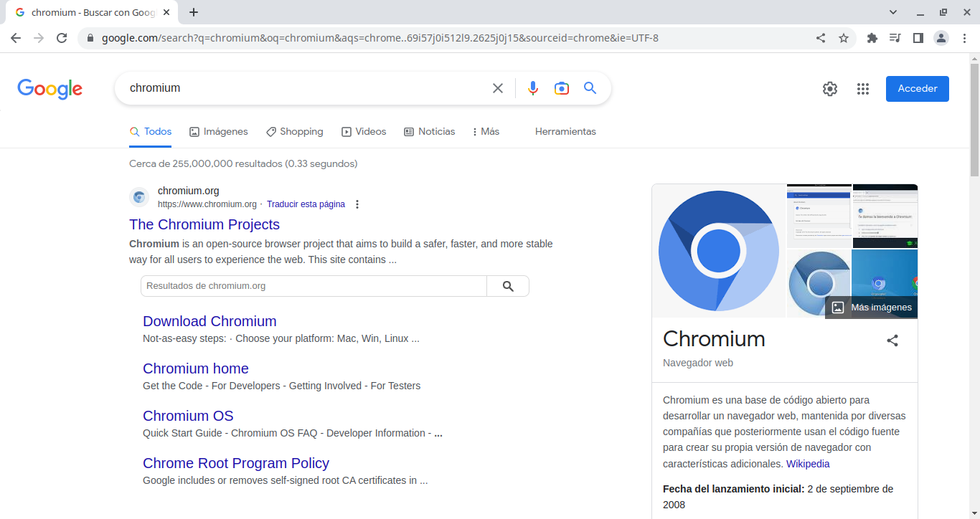This screenshot has height=519, width=980.
Task: View site info via padlock icon
Action: pos(90,38)
